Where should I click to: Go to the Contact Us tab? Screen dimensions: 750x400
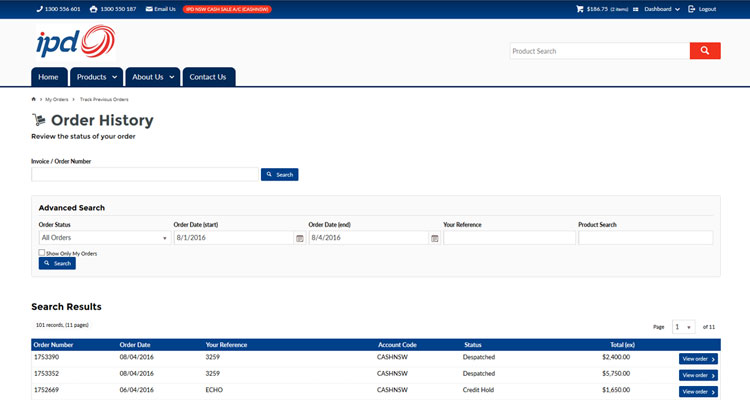[208, 77]
